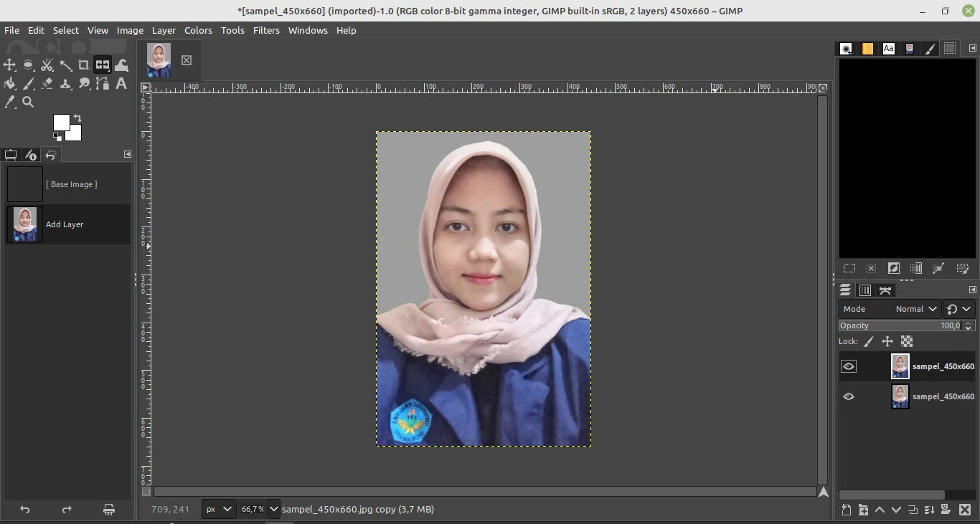Viewport: 980px width, 524px height.
Task: Switch to the Channels tab
Action: tap(865, 290)
